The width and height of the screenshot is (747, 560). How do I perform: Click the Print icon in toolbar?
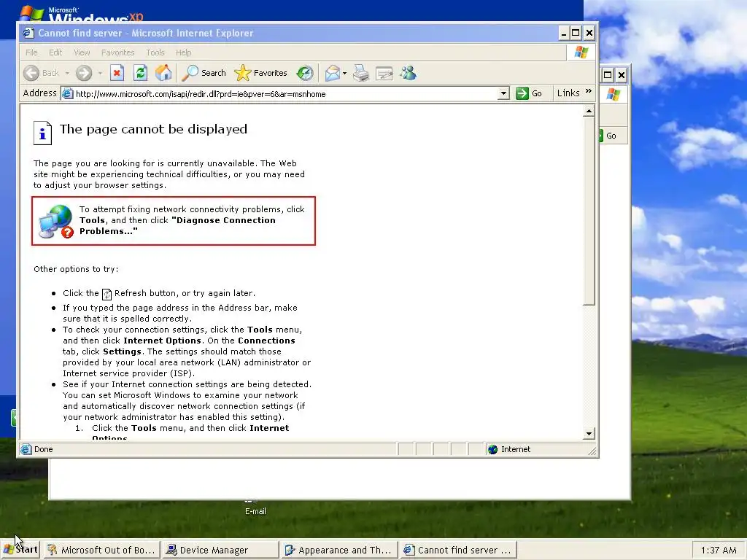361,73
